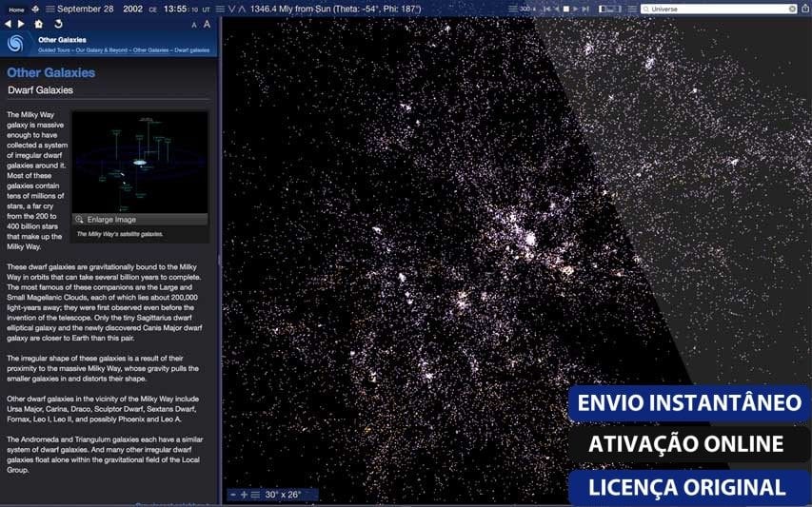Click the spiral galaxy SkyGuide icon
The height and width of the screenshot is (507, 812).
tap(16, 44)
